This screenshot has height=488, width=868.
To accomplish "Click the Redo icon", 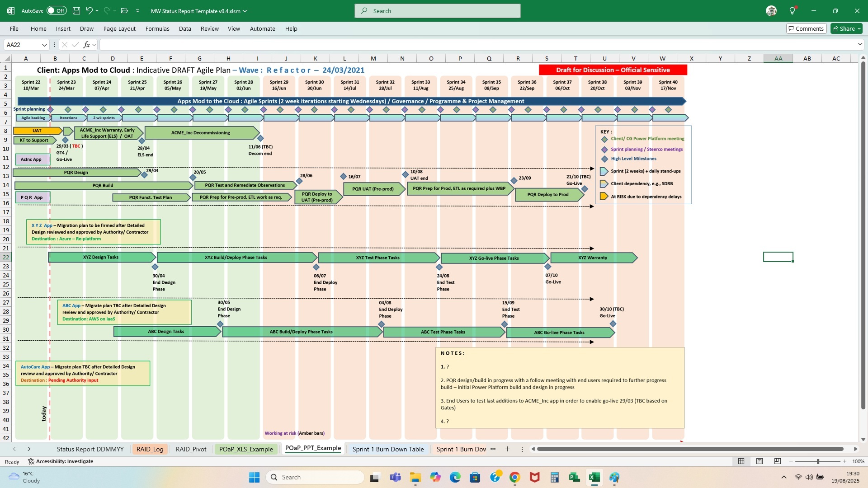I will point(107,10).
